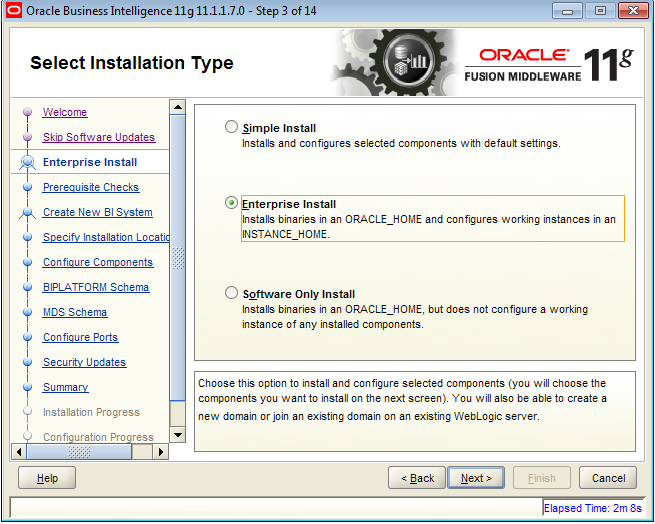Click the Installation Progress step label
This screenshot has width=655, height=524.
(x=91, y=412)
